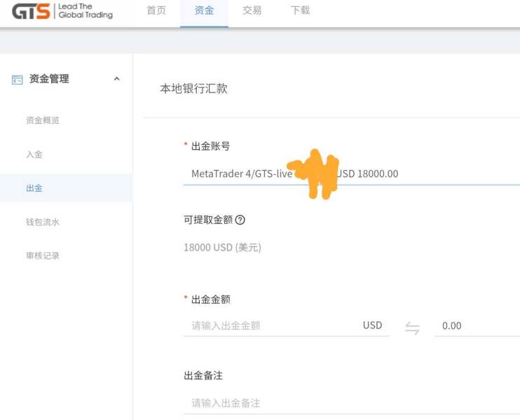Click the USD currency label
The height and width of the screenshot is (420, 520).
point(372,325)
